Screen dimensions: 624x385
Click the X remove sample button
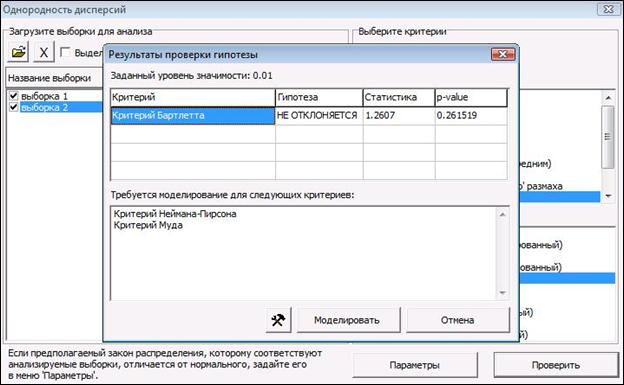[x=44, y=52]
